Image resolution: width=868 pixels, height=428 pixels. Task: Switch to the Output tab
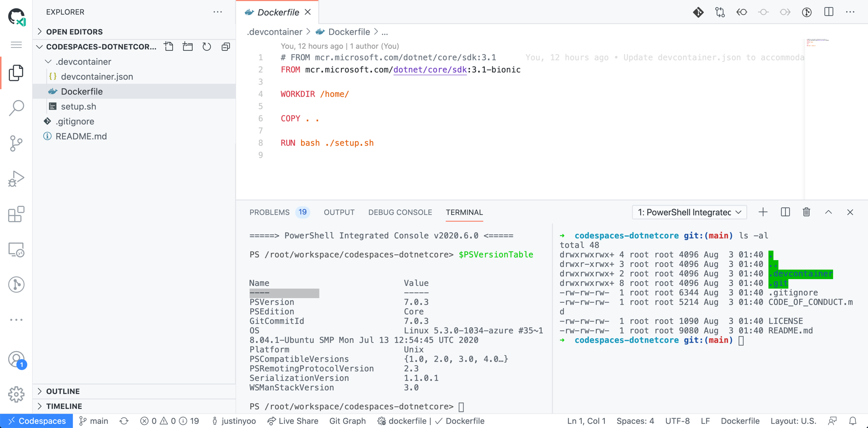(339, 212)
